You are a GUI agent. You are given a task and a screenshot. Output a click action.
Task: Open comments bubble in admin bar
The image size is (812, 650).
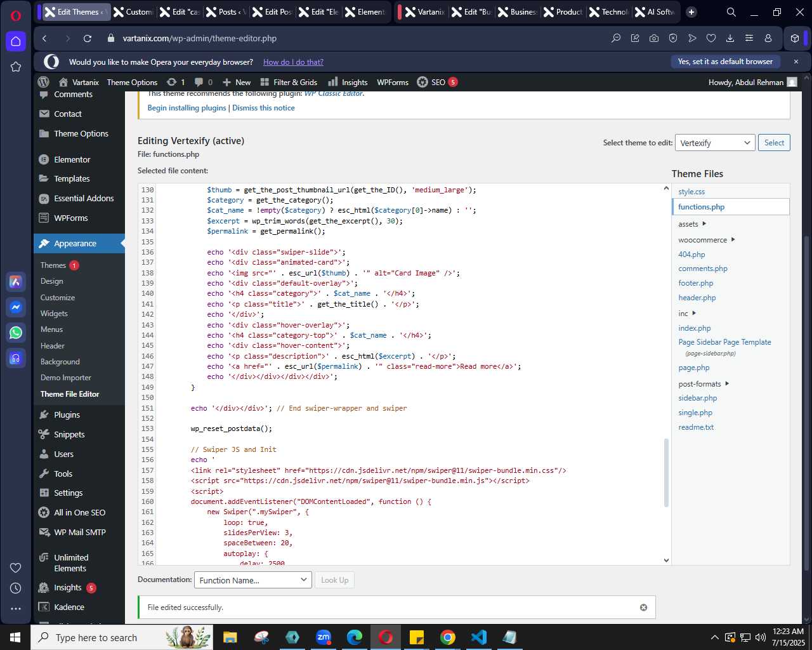[204, 82]
